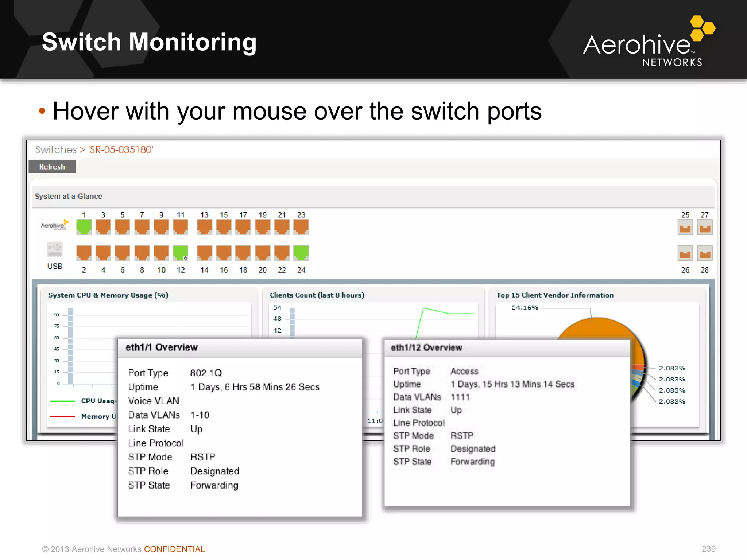The width and height of the screenshot is (747, 560).
Task: Select switch port 11 icon
Action: [x=181, y=227]
